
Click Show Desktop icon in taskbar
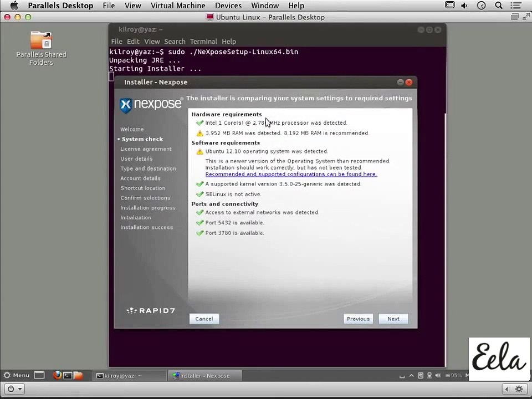[x=39, y=375]
